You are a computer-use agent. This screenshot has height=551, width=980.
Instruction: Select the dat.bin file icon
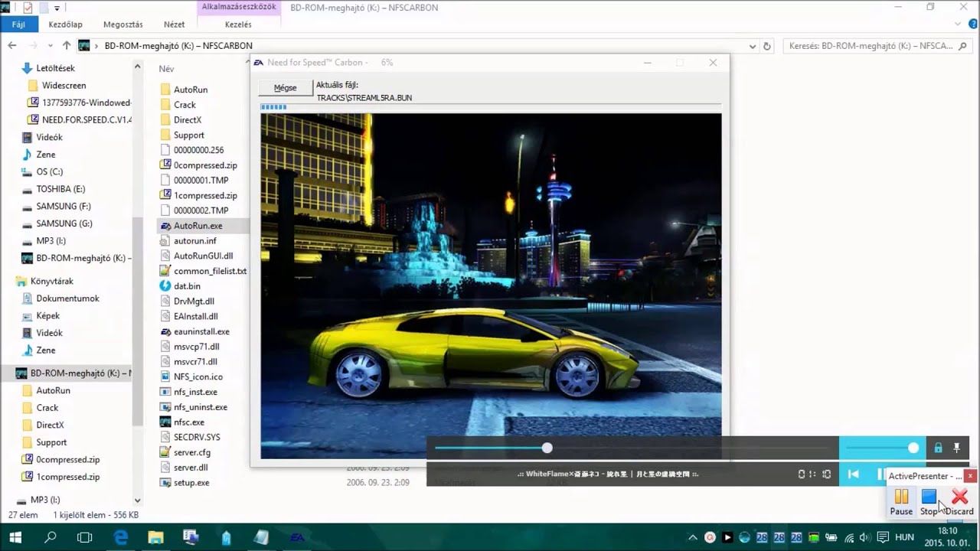tap(165, 286)
